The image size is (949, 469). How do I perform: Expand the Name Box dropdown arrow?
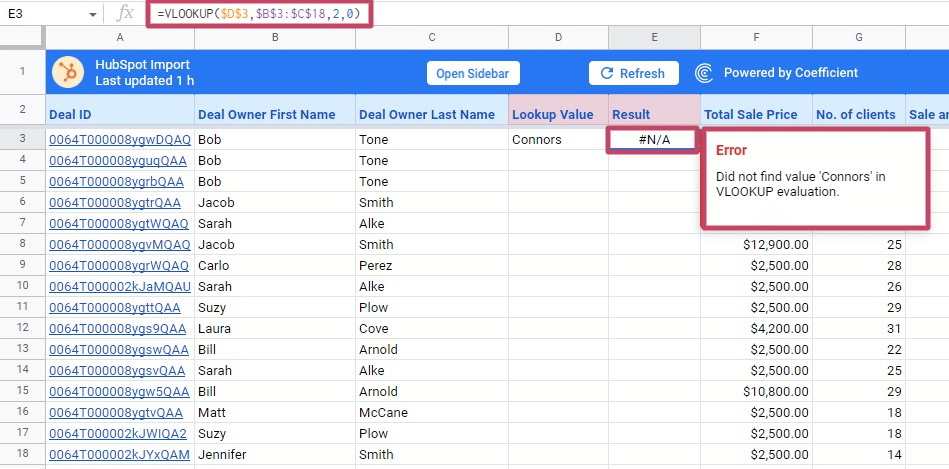(92, 14)
